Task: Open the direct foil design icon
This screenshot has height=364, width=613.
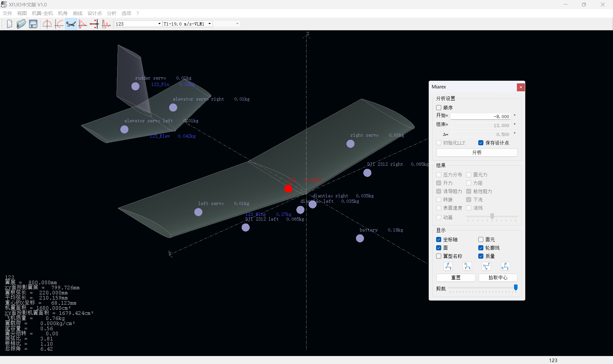Action: 47,24
